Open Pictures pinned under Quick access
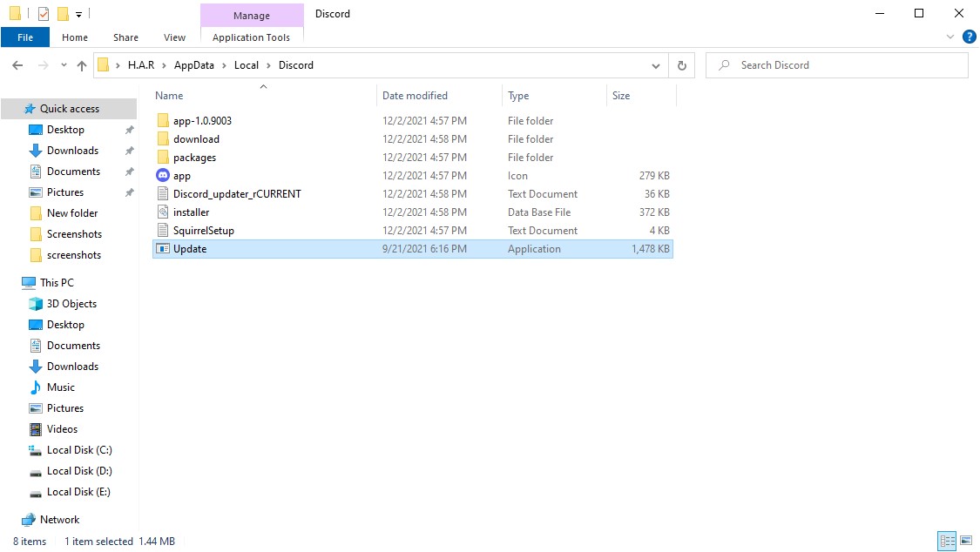 click(65, 192)
